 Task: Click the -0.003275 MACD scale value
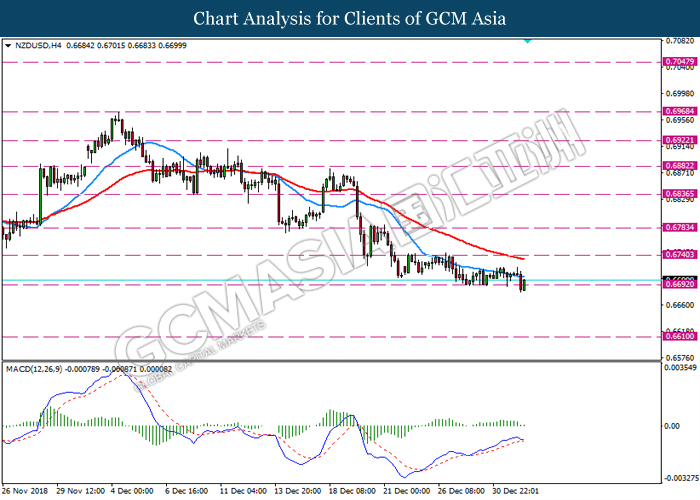pyautogui.click(x=680, y=478)
